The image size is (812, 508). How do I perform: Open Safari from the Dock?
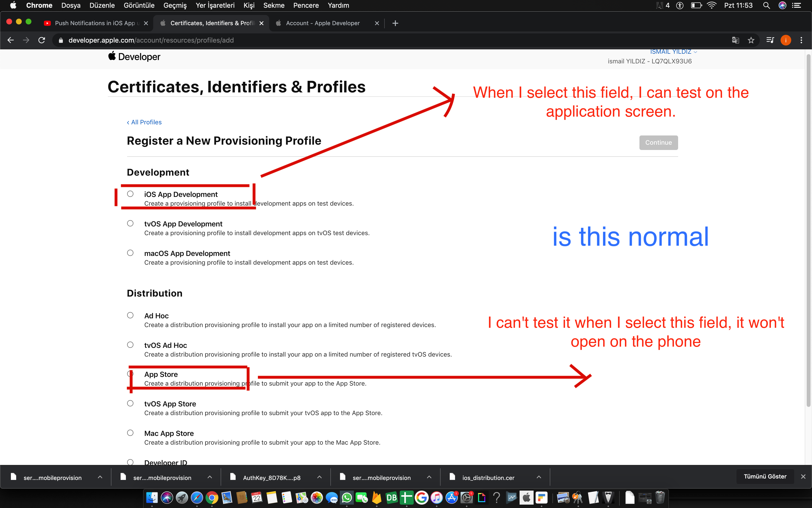click(197, 498)
